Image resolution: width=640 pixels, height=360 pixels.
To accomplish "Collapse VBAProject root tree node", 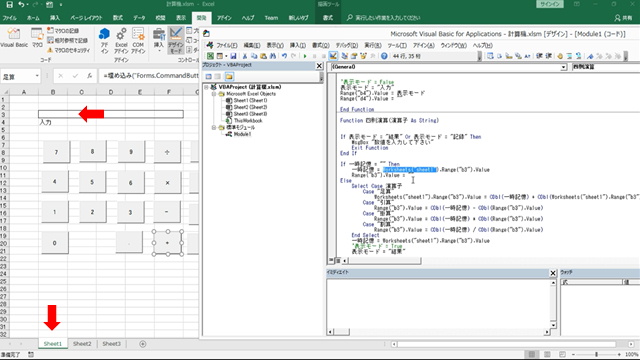I will [207, 87].
